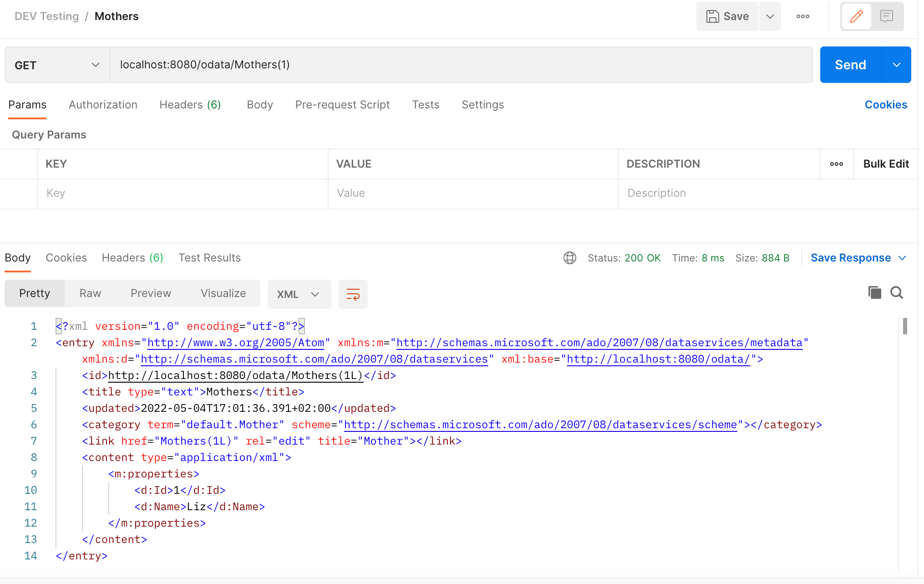Switch to the Authorization tab
Image resolution: width=924 pixels, height=584 pixels.
103,105
